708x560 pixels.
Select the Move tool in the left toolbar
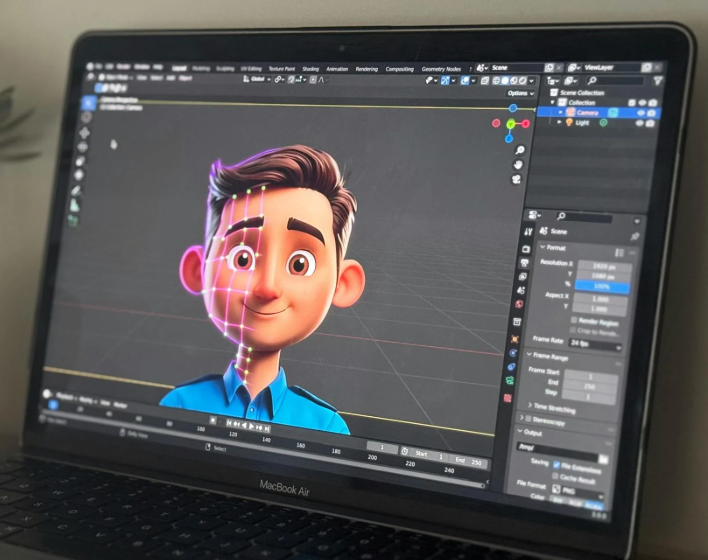(x=85, y=133)
